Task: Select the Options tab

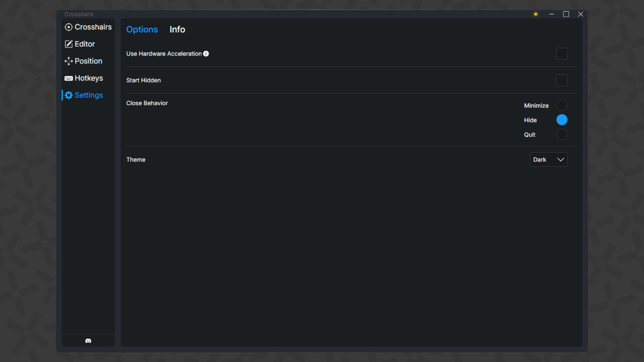Action: [x=142, y=29]
